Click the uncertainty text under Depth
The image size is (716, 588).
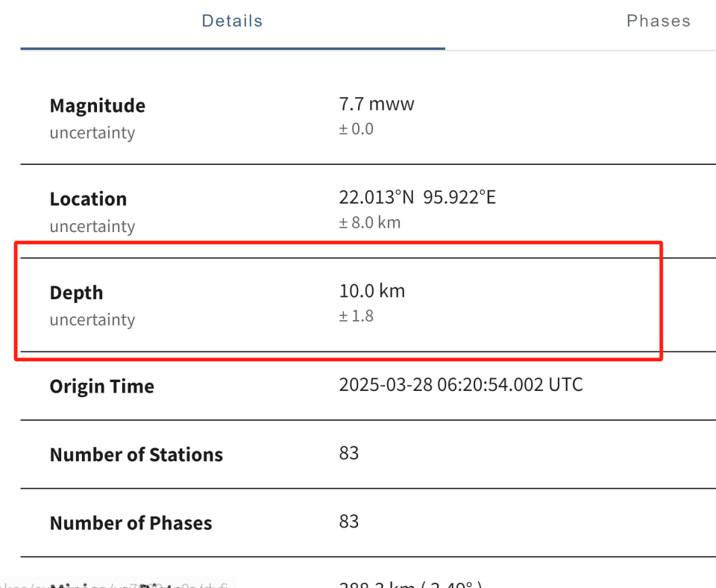92,320
